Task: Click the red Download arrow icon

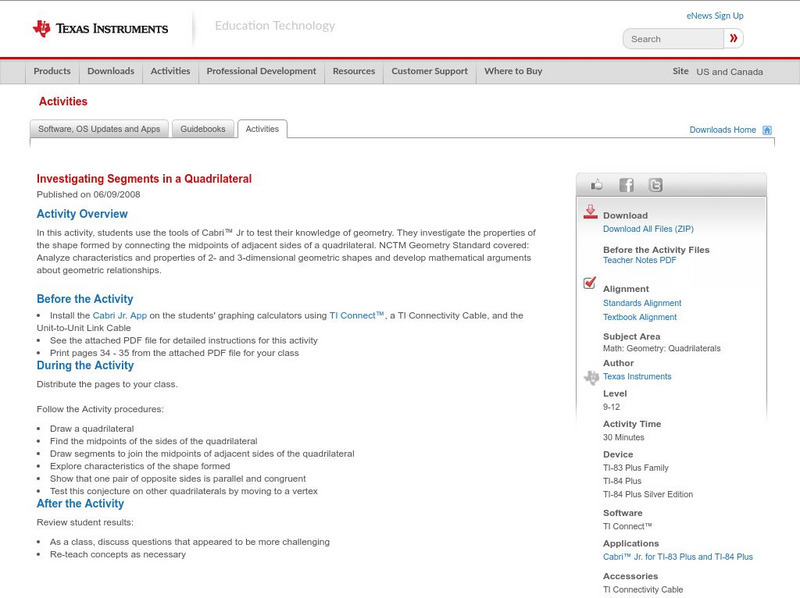Action: [x=590, y=212]
